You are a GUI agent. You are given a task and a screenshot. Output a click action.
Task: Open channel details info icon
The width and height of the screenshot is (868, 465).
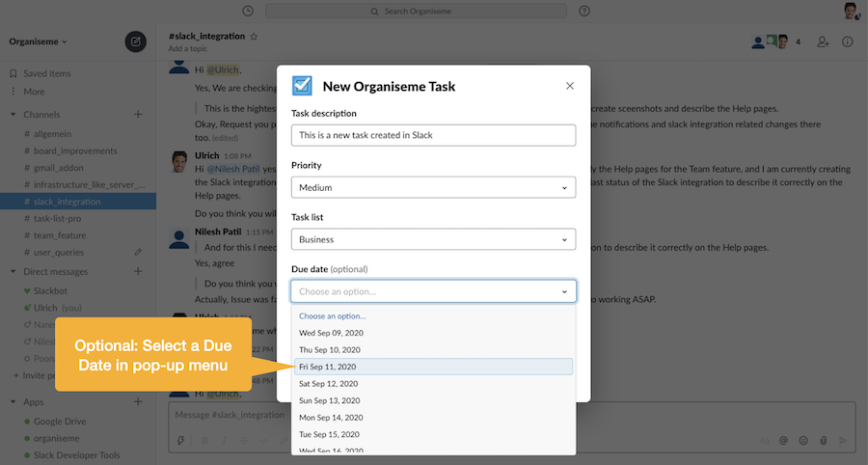(x=848, y=41)
